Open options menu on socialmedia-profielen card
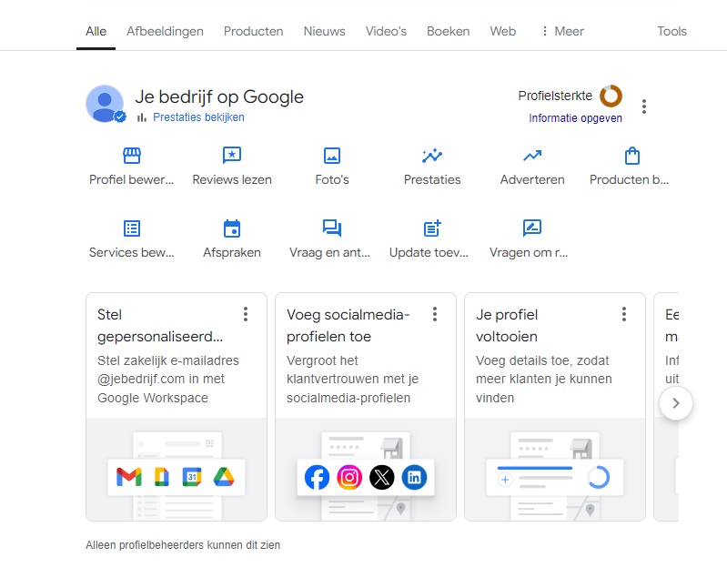 [x=435, y=314]
